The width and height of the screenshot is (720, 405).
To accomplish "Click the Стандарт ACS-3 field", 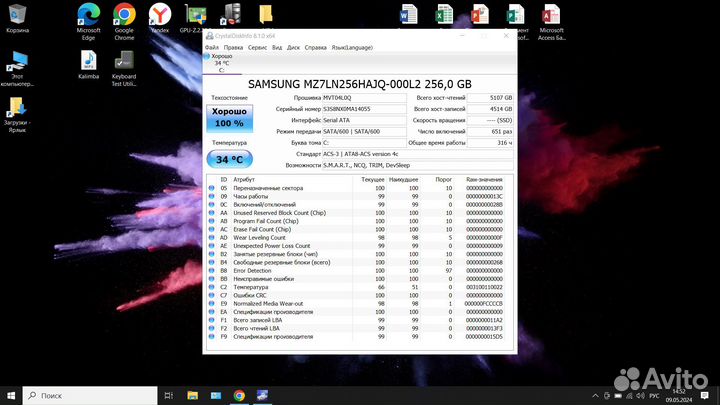I will pyautogui.click(x=417, y=154).
